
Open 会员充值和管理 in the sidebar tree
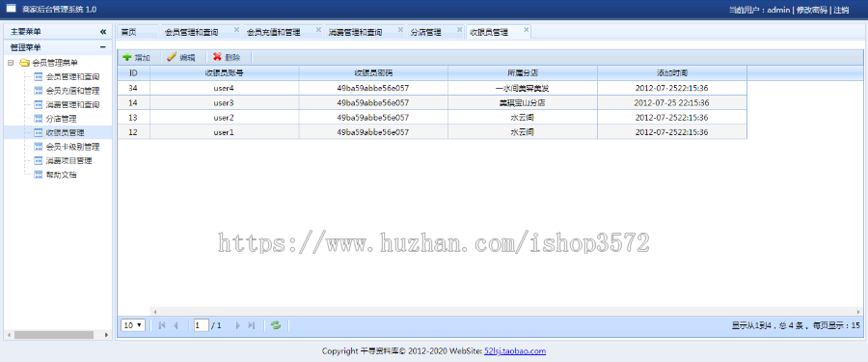tap(72, 91)
